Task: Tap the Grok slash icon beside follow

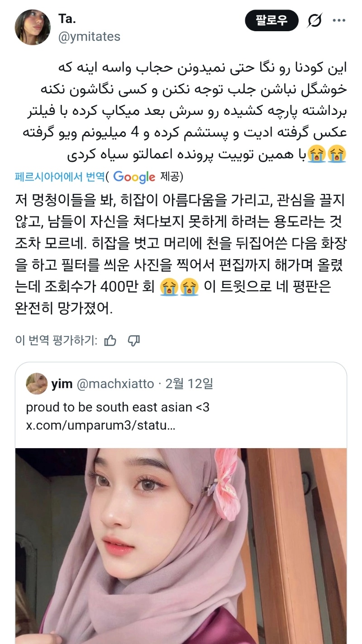Action: tap(314, 20)
